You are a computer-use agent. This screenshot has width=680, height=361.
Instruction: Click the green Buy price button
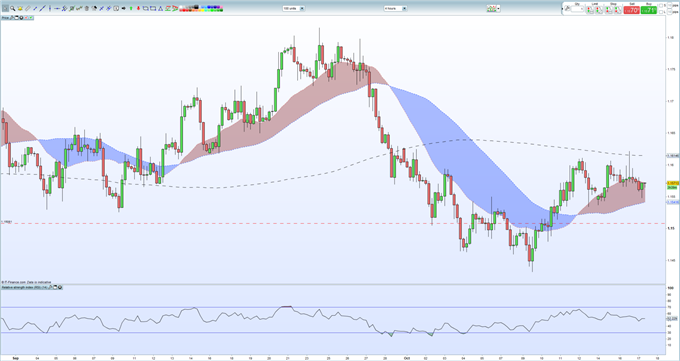point(649,10)
